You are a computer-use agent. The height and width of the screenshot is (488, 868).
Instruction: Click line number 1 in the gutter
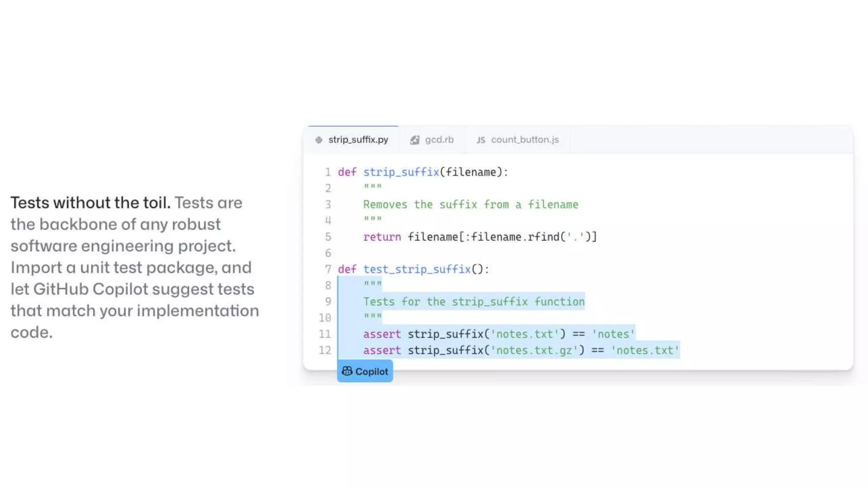(x=328, y=172)
